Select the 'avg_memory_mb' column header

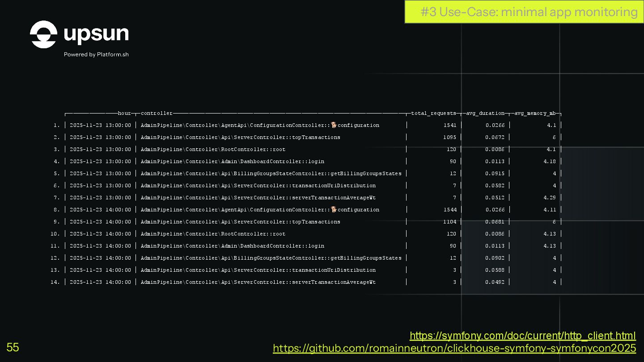(x=535, y=114)
